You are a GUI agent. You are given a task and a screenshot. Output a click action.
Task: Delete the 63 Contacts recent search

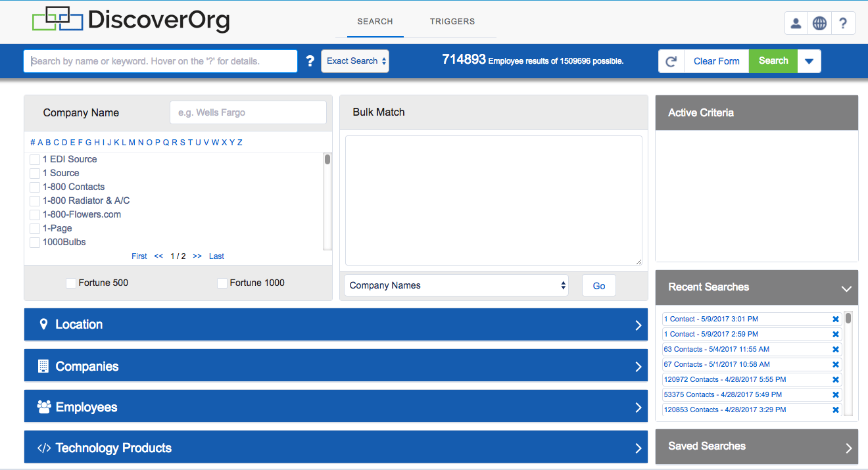(836, 350)
